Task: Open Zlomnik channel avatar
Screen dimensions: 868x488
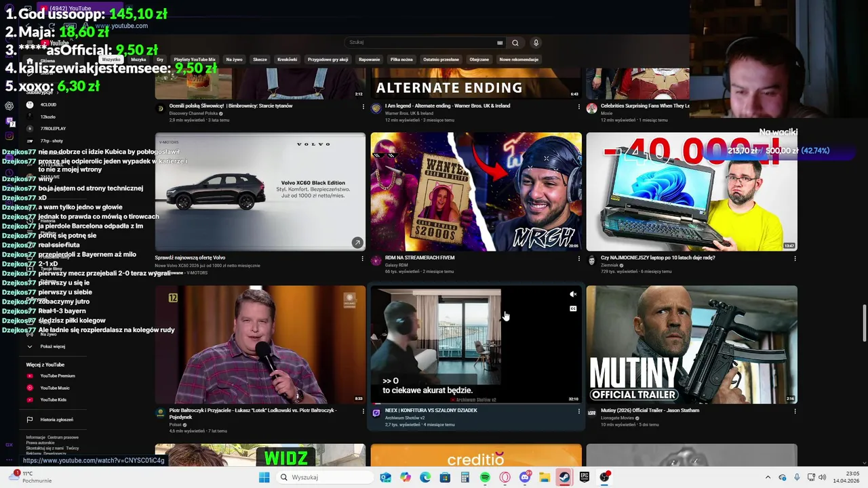Action: (x=592, y=260)
